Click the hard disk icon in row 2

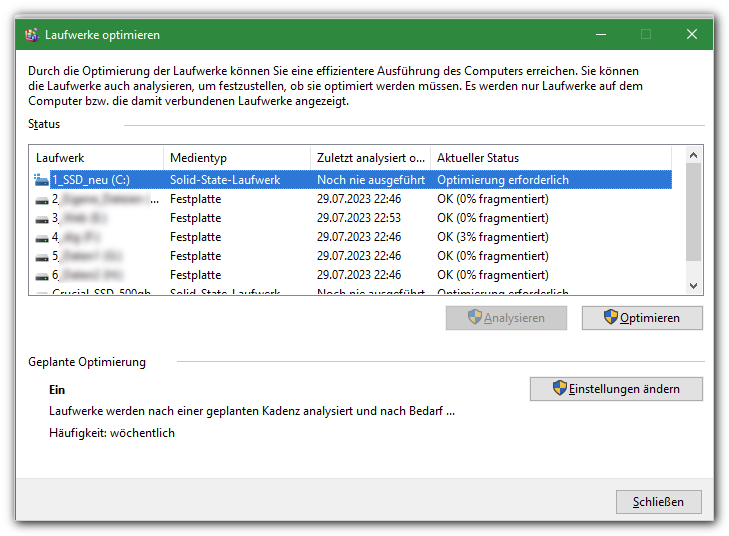[x=42, y=200]
